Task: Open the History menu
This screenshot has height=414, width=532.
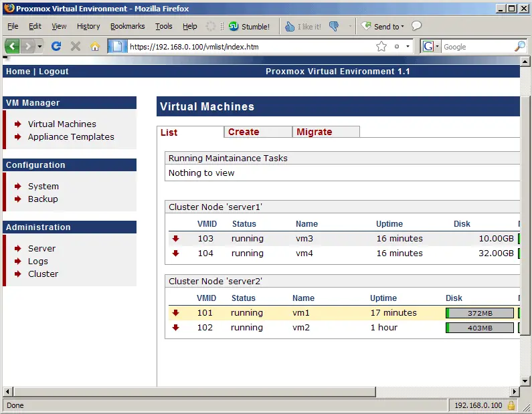Action: (88, 26)
